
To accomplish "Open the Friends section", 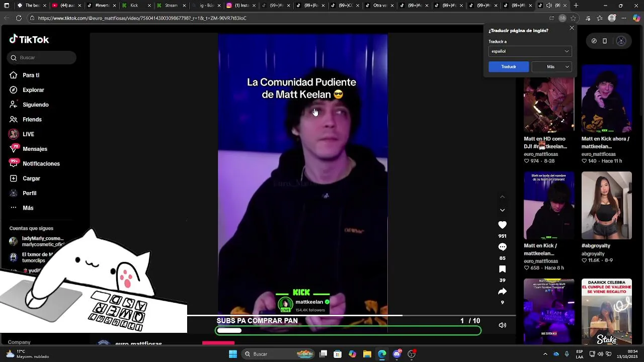I will coord(32,120).
